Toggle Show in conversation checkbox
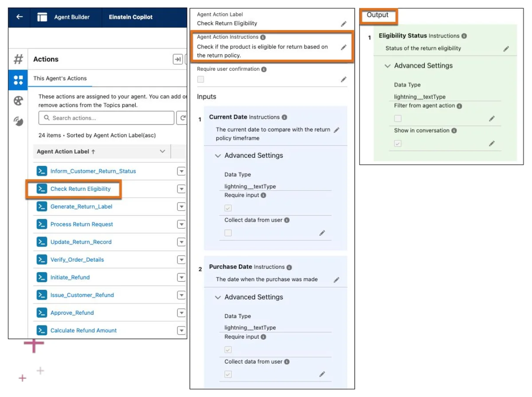This screenshot has height=397, width=532. [398, 144]
